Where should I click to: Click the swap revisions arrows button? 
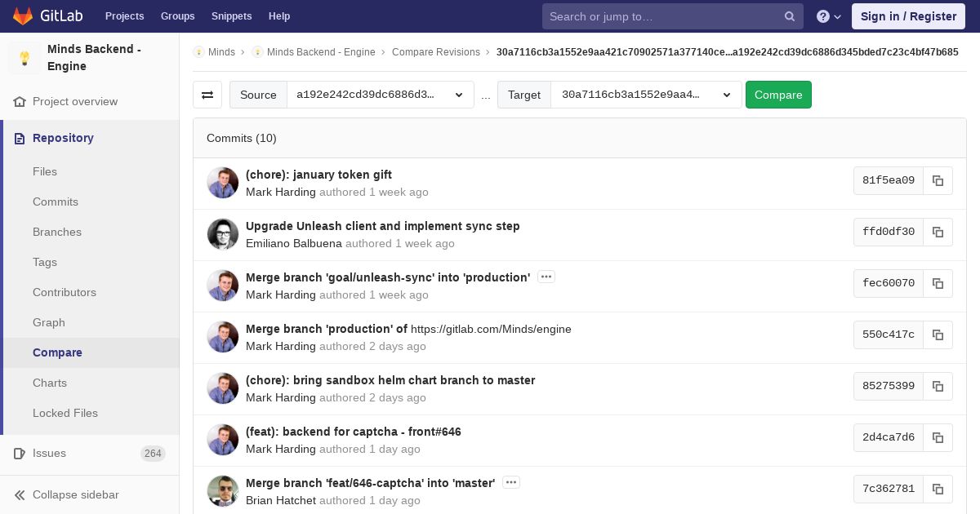207,95
